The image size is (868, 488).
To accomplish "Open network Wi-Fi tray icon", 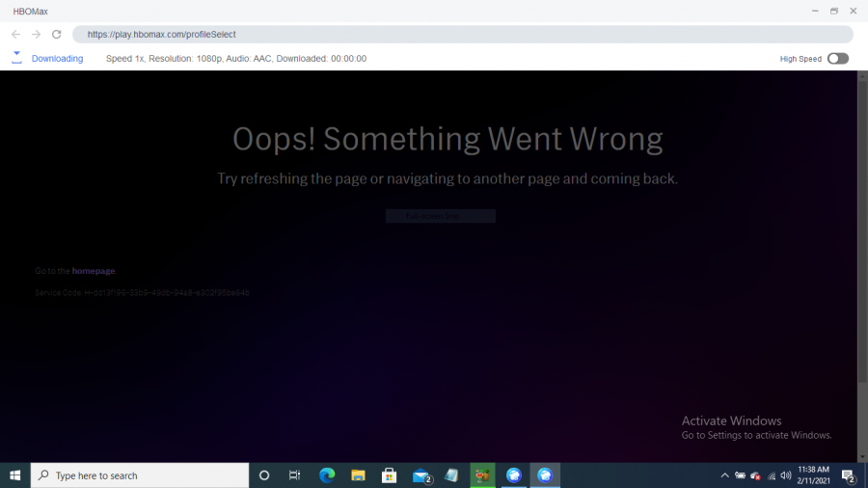I will [772, 475].
